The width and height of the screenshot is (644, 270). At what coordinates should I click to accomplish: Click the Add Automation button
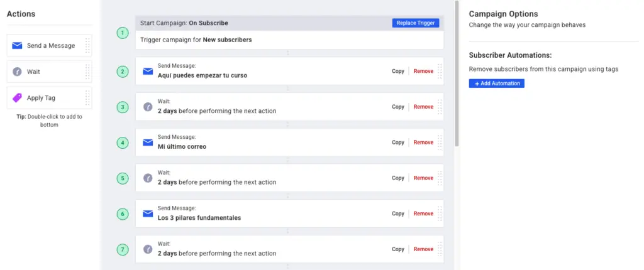[496, 84]
